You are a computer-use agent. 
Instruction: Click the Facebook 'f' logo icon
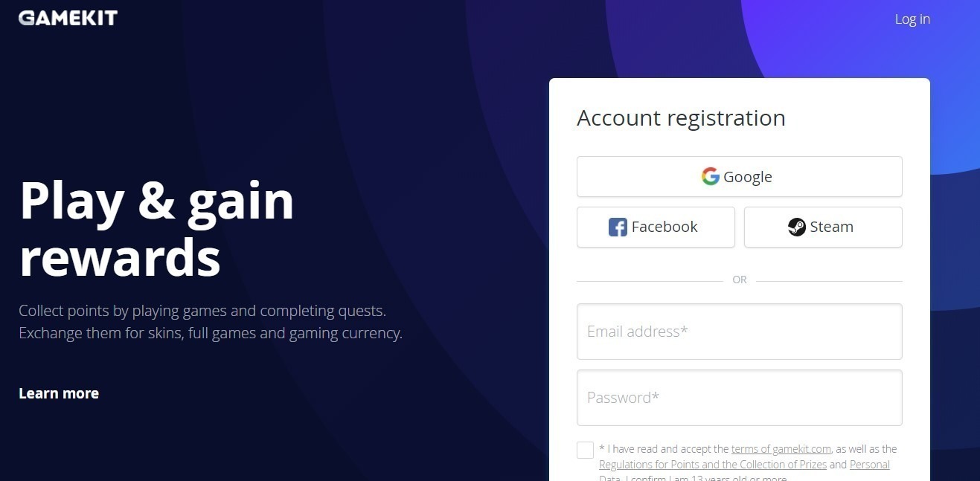(x=618, y=227)
